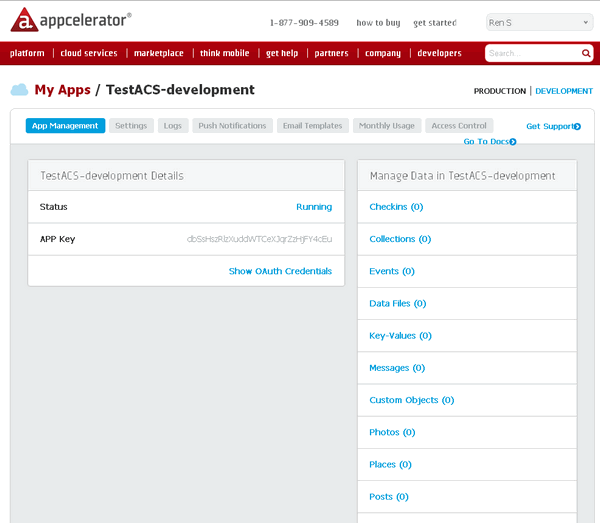600x523 pixels.
Task: Select the Monthly Usage tab
Action: pos(386,125)
